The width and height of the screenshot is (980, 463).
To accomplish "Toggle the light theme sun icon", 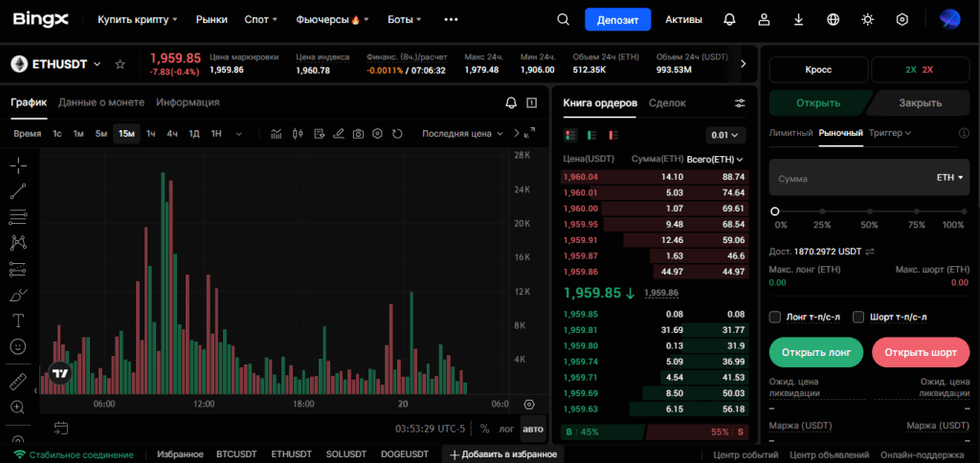I will [x=867, y=19].
